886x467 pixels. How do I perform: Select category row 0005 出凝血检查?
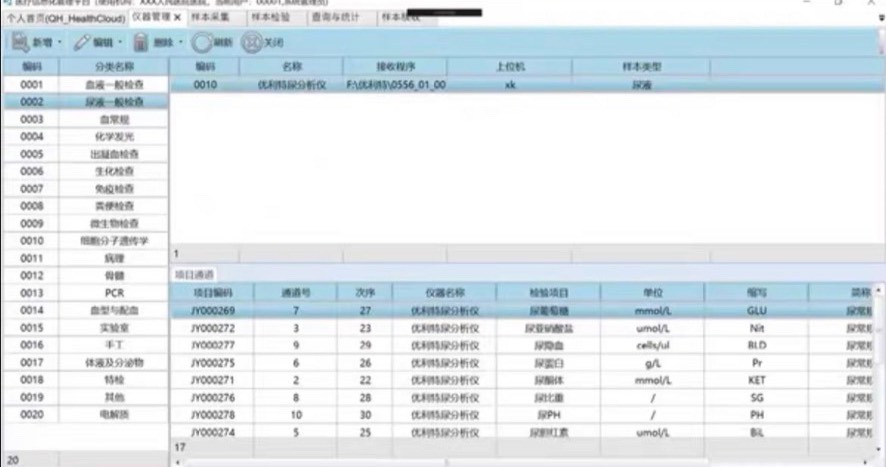pyautogui.click(x=85, y=154)
